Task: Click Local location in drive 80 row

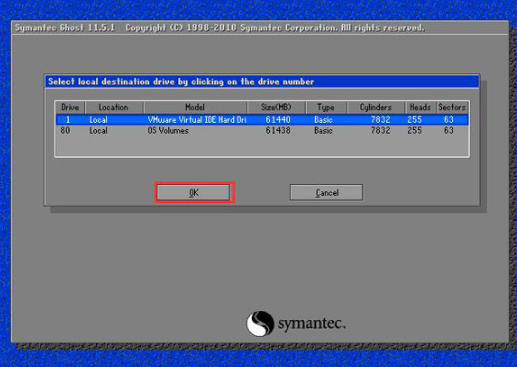Action: tap(98, 130)
